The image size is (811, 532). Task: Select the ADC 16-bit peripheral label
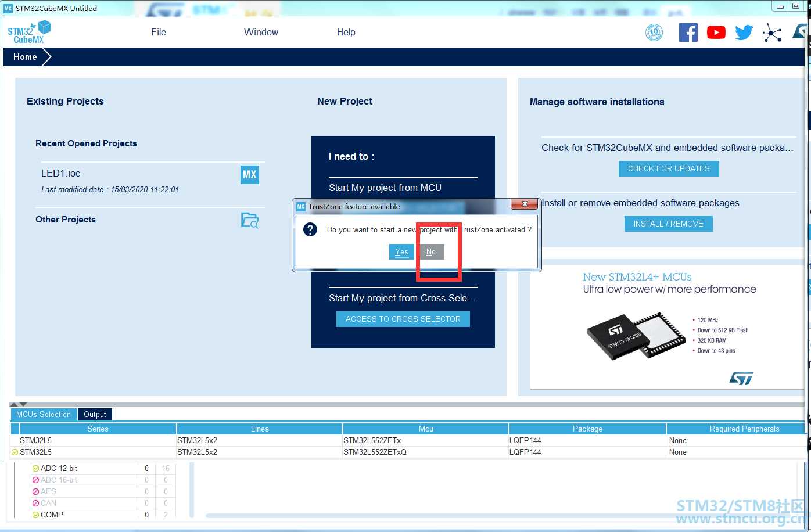click(59, 480)
